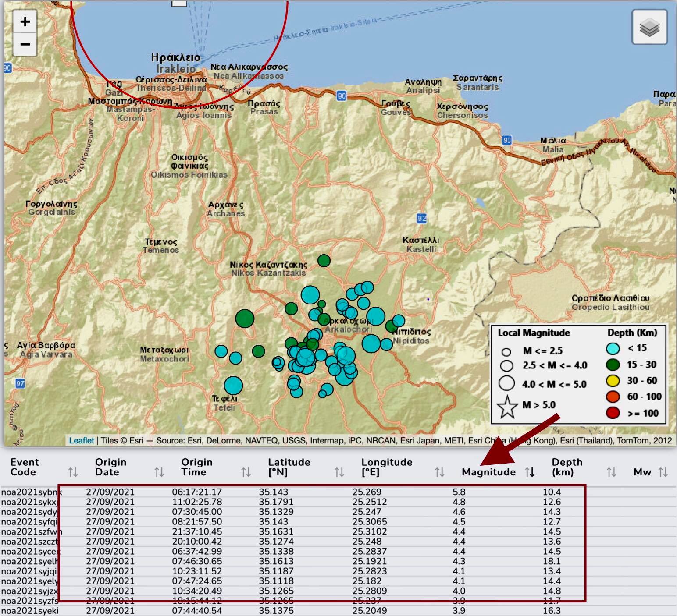
Task: Sort table by Latitude arrows
Action: [339, 472]
